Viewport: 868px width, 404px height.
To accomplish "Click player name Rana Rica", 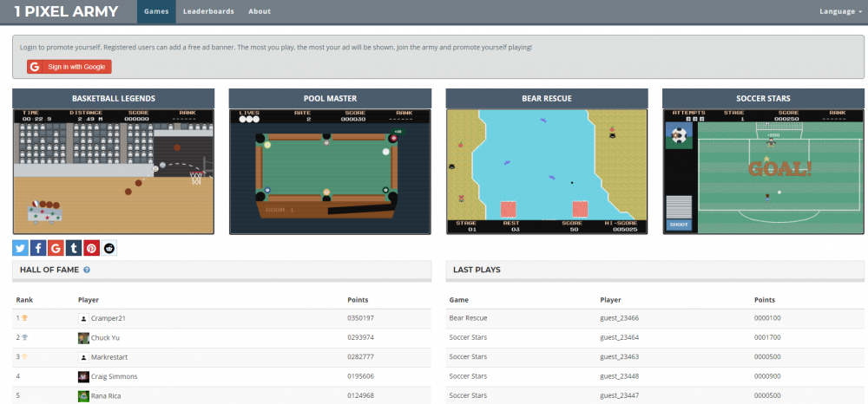I will tap(106, 395).
